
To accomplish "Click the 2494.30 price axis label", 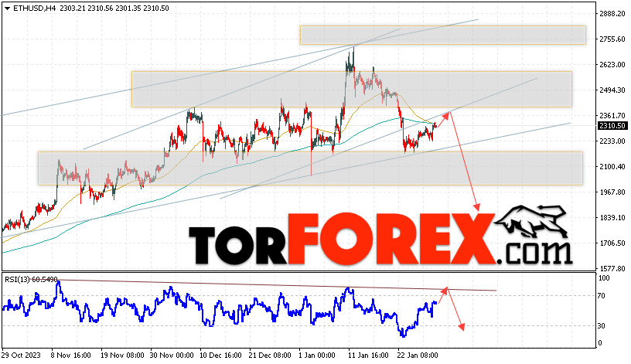I will (x=612, y=90).
